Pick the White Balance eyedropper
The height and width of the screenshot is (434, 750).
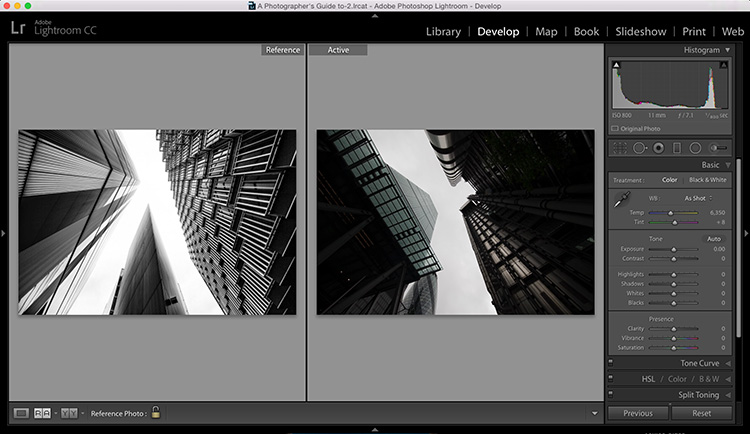pos(621,200)
